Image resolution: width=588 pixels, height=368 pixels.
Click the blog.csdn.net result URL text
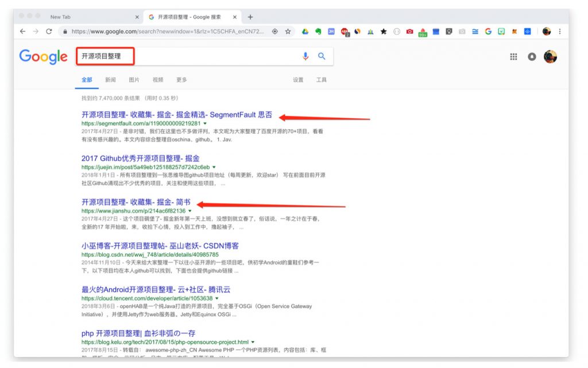point(150,255)
